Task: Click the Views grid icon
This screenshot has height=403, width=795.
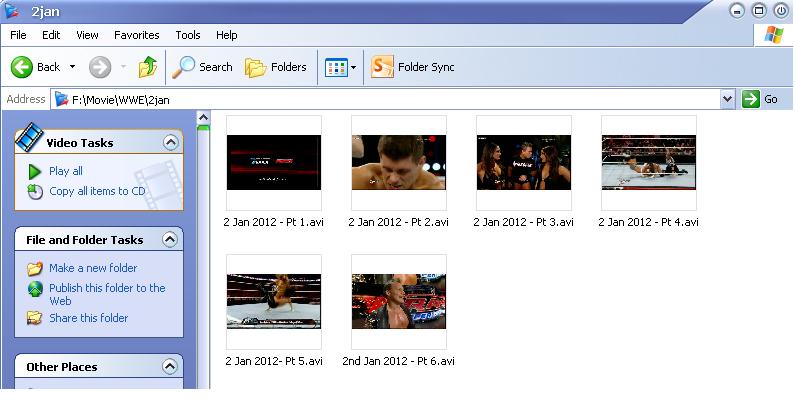Action: [336, 67]
